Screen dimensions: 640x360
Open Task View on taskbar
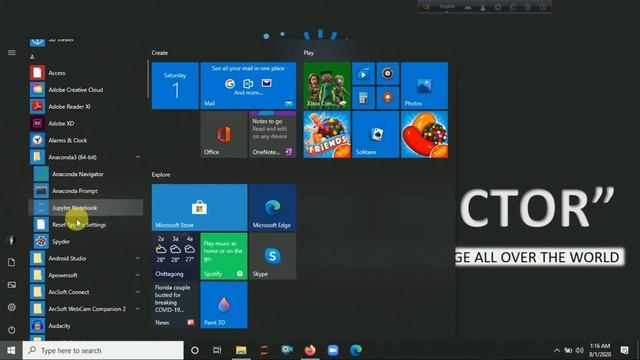[217, 350]
